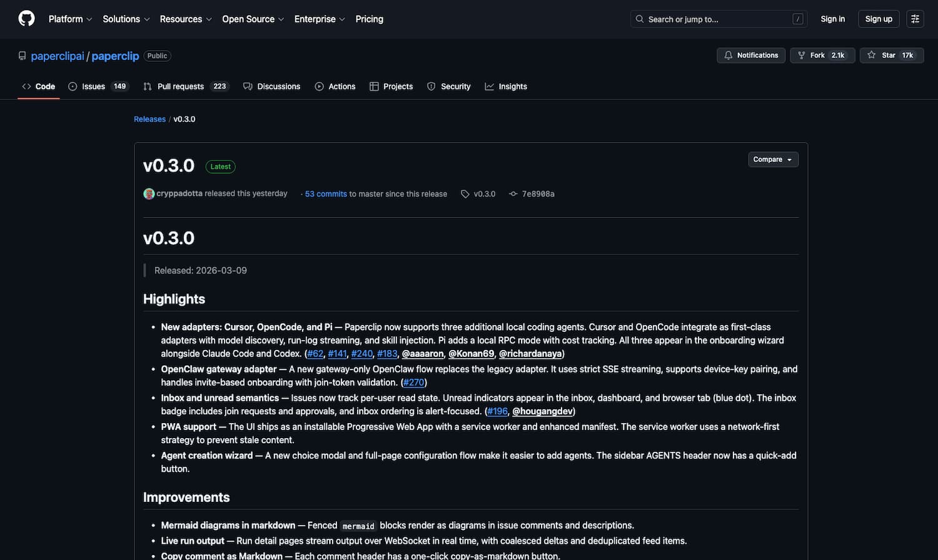Click the Public visibility badge
938x560 pixels.
click(157, 56)
